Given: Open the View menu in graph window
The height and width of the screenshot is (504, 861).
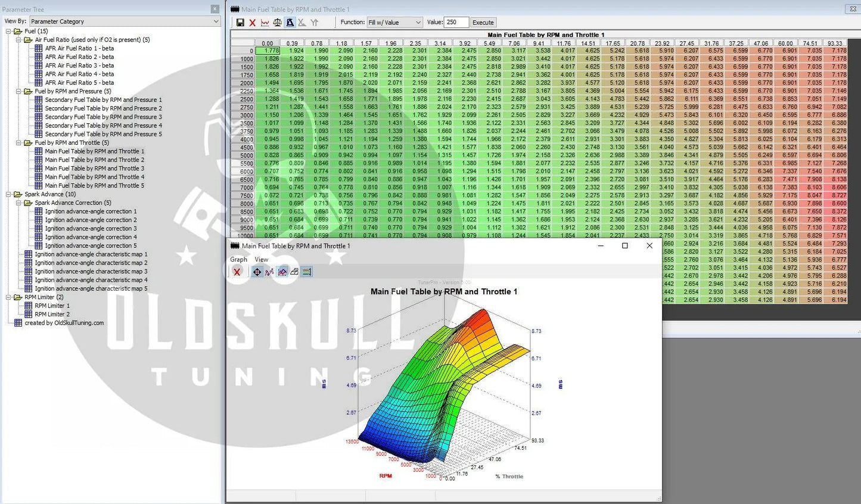Looking at the screenshot, I should tap(262, 260).
